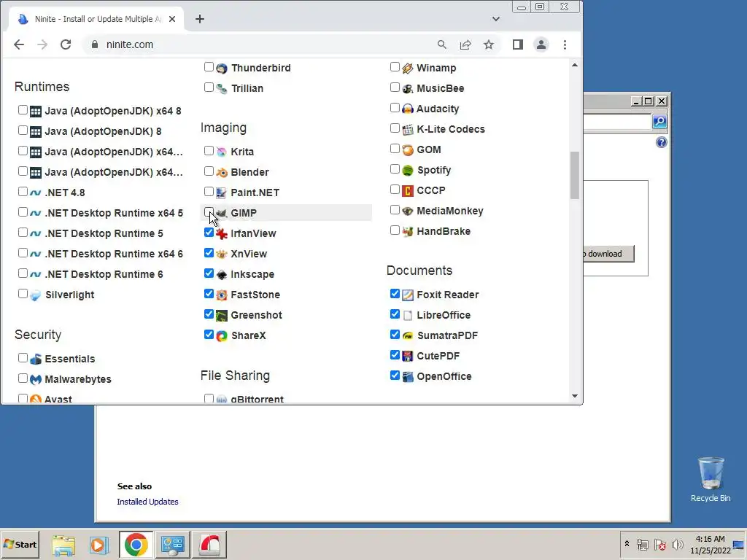Click the ShareX icon

point(222,335)
